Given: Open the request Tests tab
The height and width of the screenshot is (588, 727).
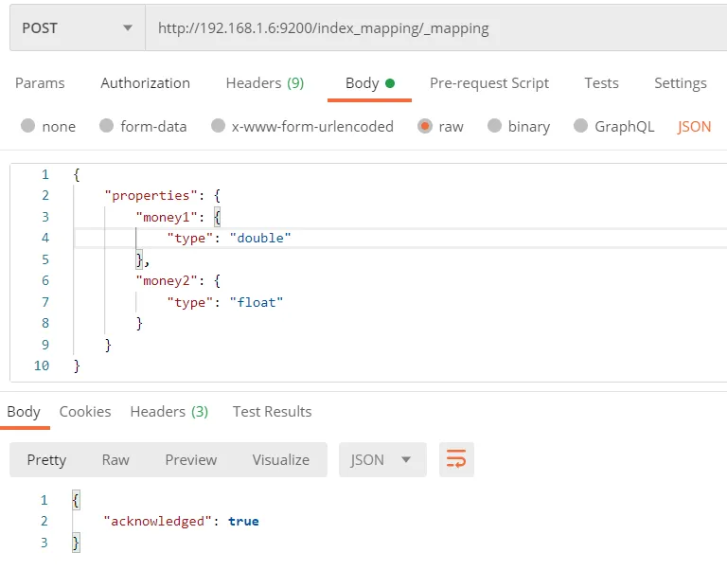Looking at the screenshot, I should pyautogui.click(x=601, y=83).
